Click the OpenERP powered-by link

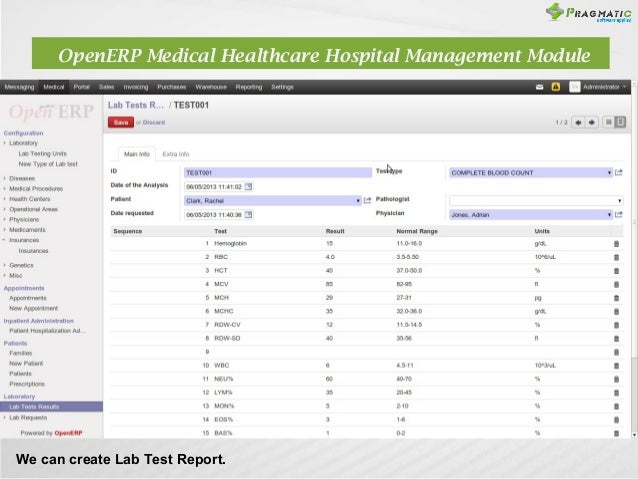coord(68,433)
